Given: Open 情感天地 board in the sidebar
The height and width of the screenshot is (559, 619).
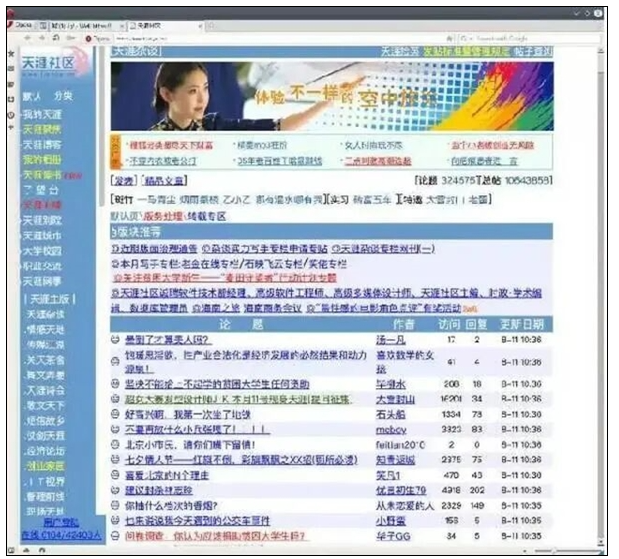Looking at the screenshot, I should pos(45,329).
